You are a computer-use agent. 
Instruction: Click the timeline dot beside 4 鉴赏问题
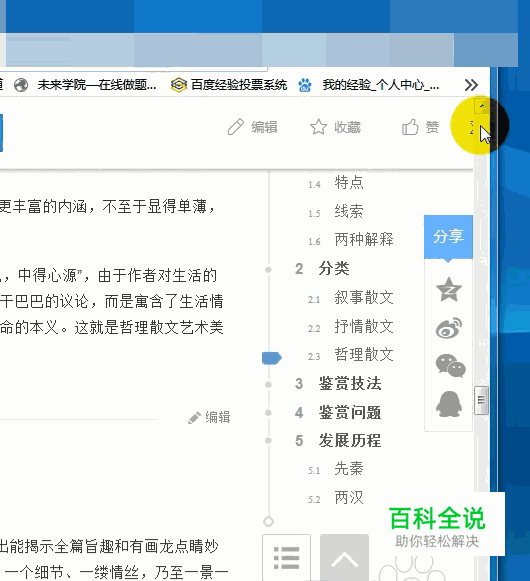tap(268, 412)
